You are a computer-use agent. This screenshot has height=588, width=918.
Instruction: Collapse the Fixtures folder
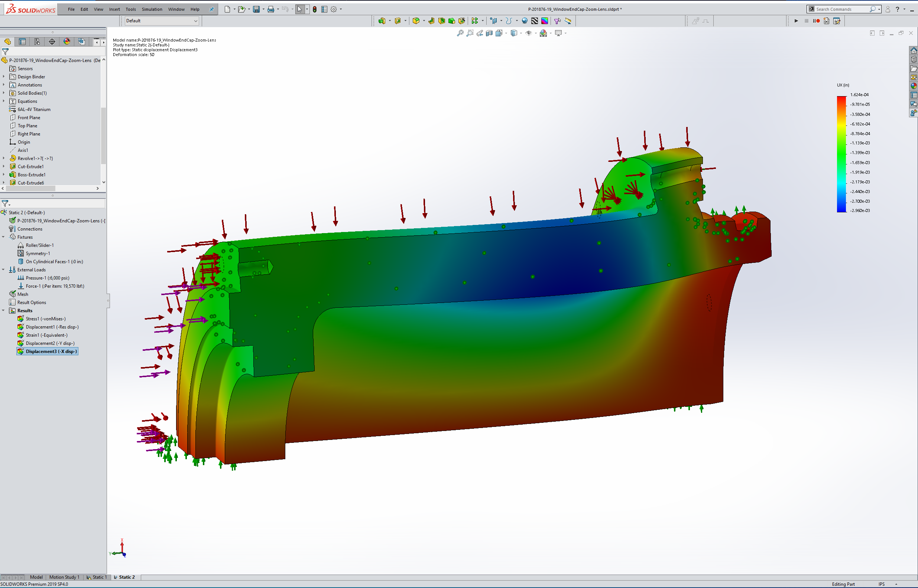click(3, 237)
